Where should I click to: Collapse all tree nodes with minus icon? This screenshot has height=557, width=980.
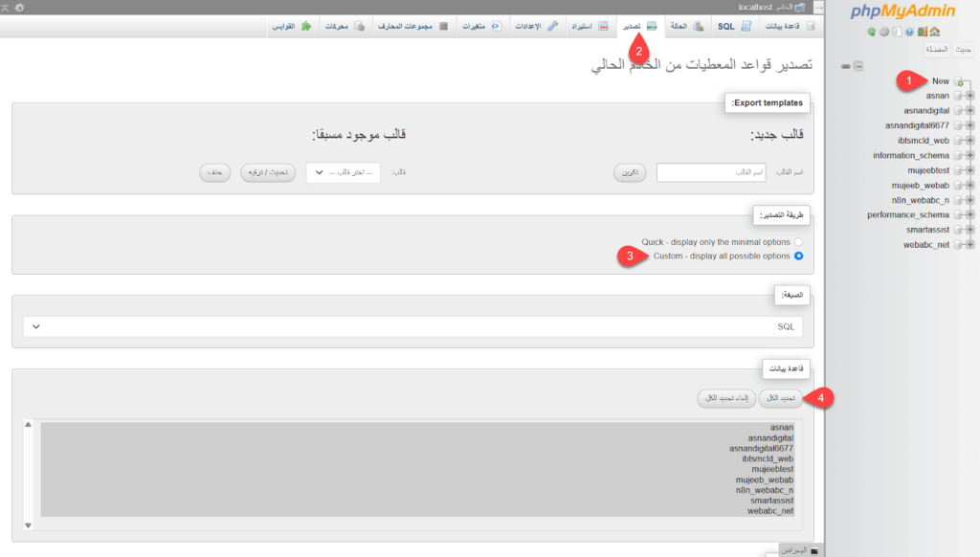[x=858, y=66]
